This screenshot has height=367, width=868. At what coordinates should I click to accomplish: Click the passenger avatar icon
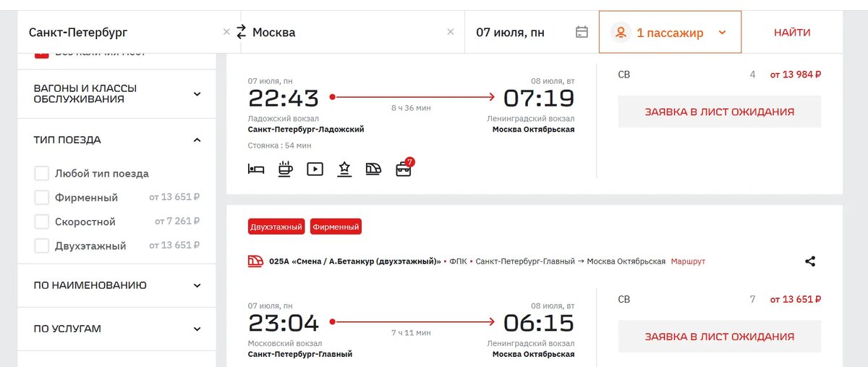621,33
